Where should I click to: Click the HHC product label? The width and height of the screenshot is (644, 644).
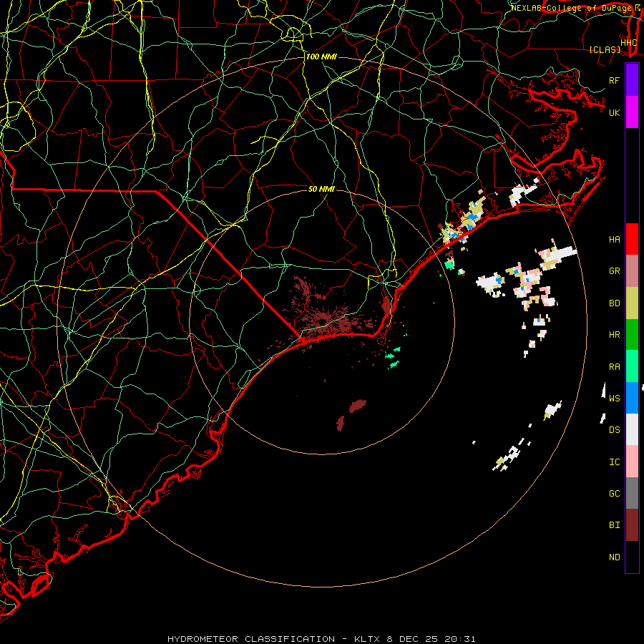tap(629, 43)
